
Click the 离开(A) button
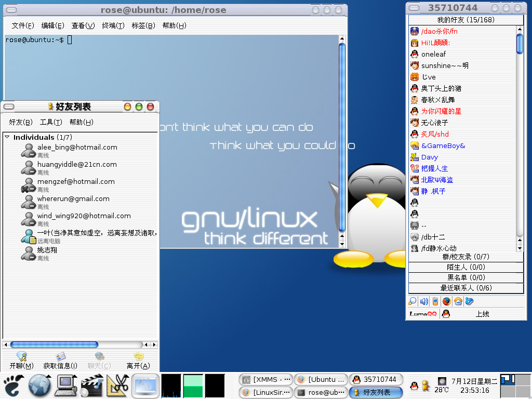[138, 361]
